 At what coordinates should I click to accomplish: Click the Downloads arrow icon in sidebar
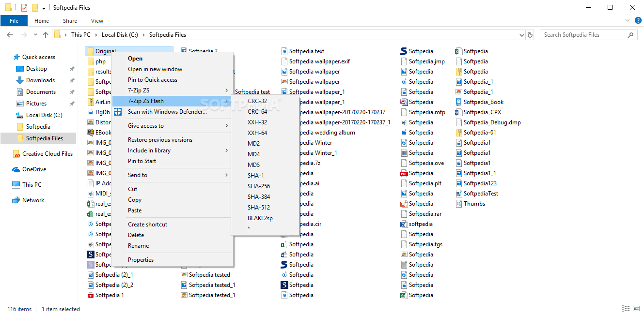[20, 80]
